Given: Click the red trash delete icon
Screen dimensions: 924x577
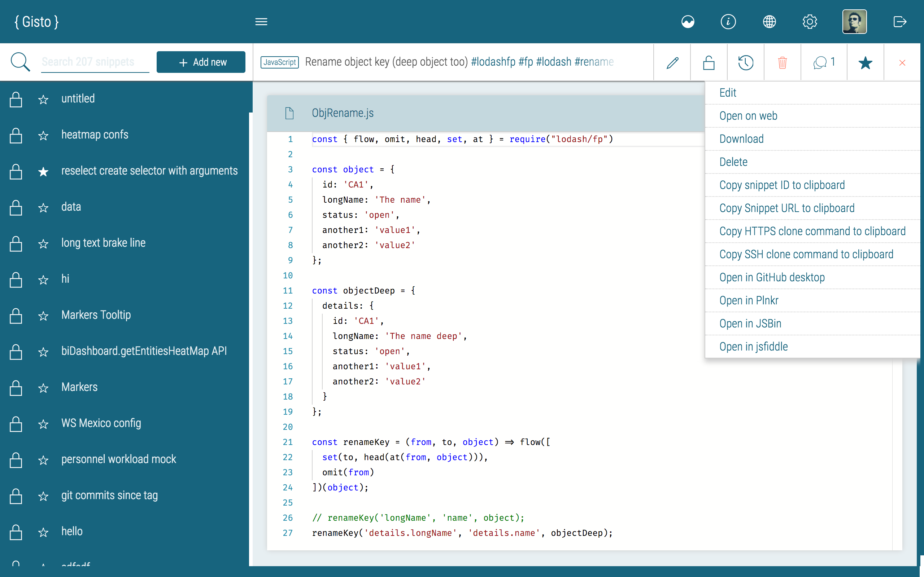Looking at the screenshot, I should [x=783, y=63].
